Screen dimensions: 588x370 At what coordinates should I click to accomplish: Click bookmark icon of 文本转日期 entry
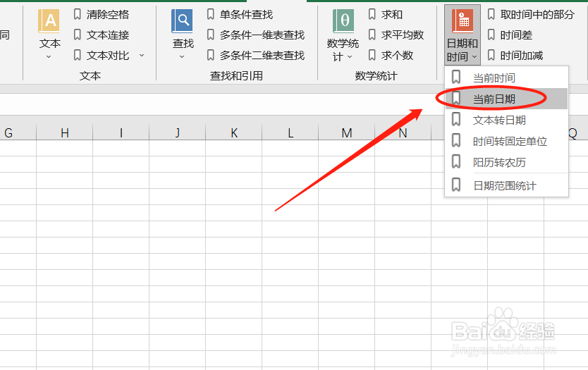tap(456, 119)
